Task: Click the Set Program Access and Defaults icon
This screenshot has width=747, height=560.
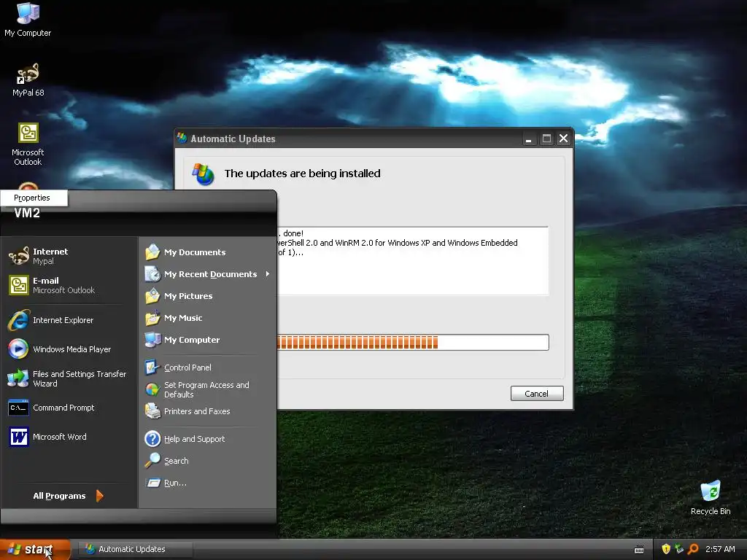Action: tap(152, 389)
